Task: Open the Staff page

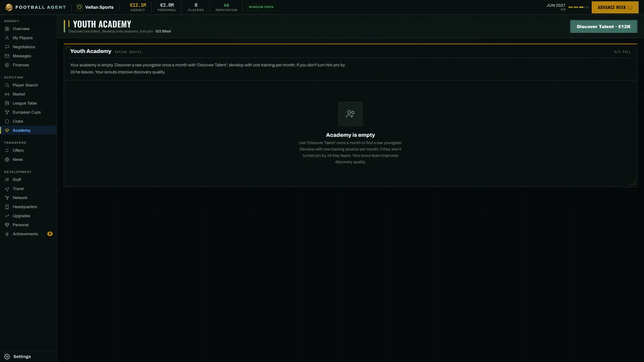Action: point(29,180)
